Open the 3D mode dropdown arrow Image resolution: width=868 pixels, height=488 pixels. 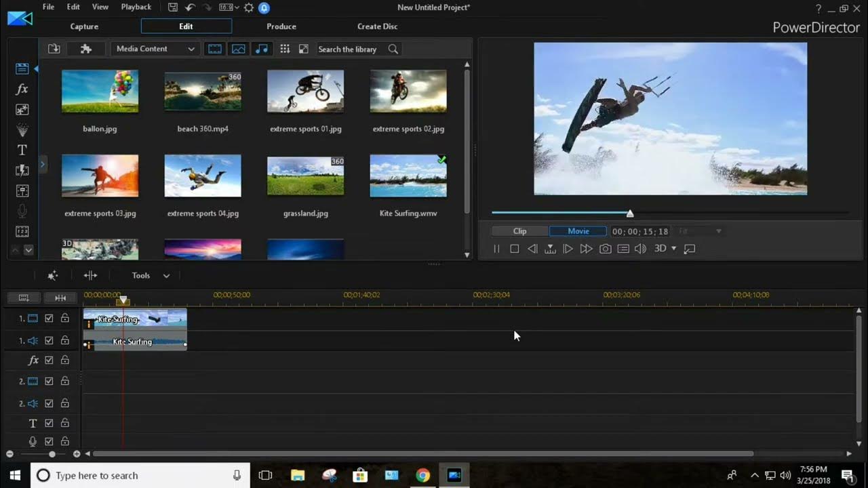673,249
